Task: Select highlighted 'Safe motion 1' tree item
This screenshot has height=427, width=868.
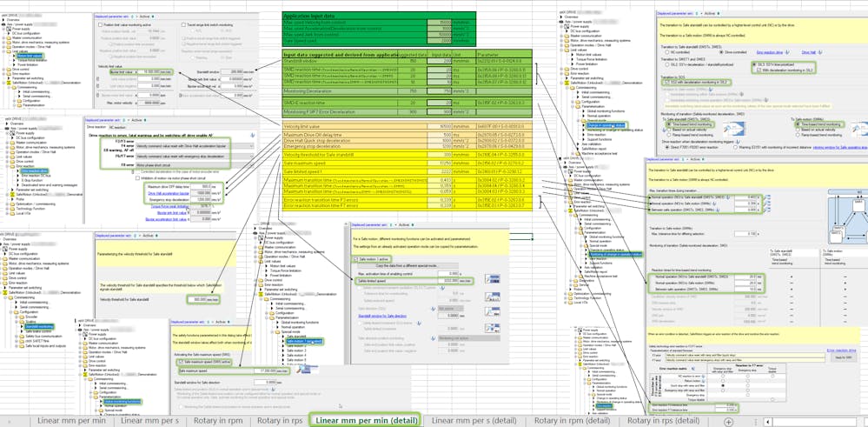Action: tap(304, 341)
